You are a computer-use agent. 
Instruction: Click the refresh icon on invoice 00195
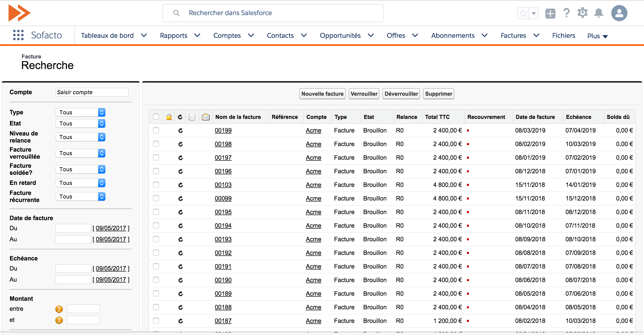(x=181, y=212)
